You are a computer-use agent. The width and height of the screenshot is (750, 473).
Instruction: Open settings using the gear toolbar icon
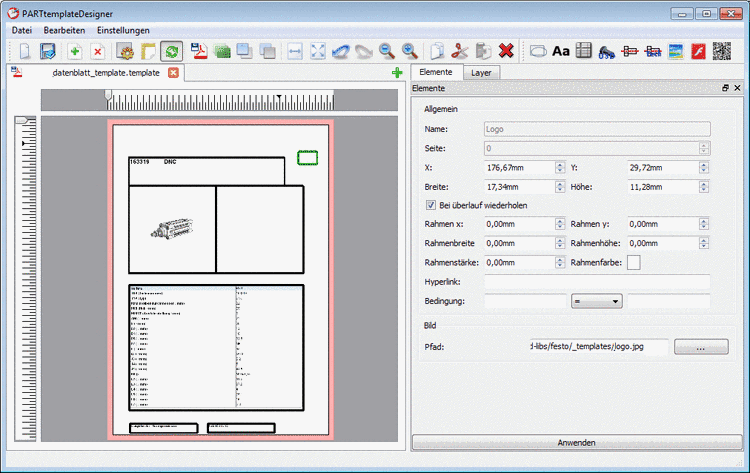tap(125, 51)
